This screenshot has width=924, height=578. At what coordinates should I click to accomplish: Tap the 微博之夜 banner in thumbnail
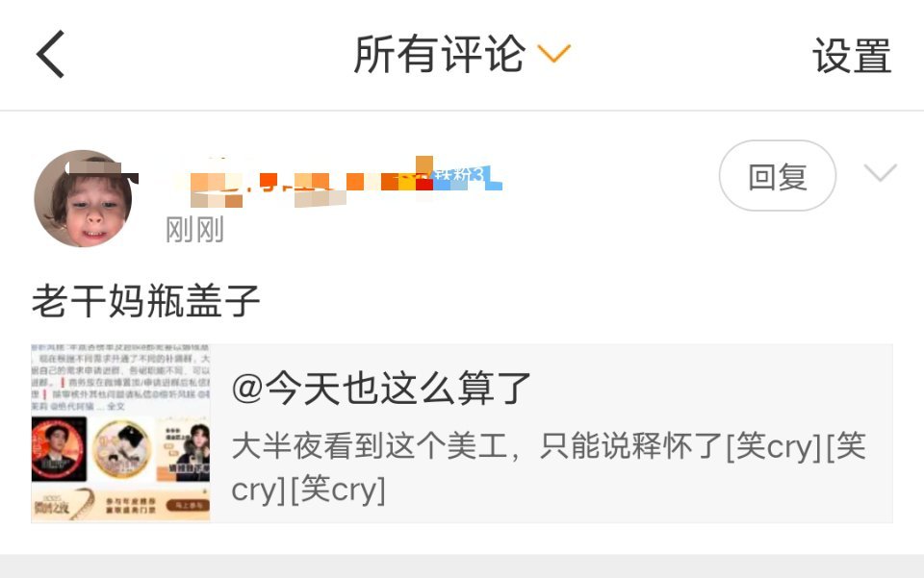[121, 505]
